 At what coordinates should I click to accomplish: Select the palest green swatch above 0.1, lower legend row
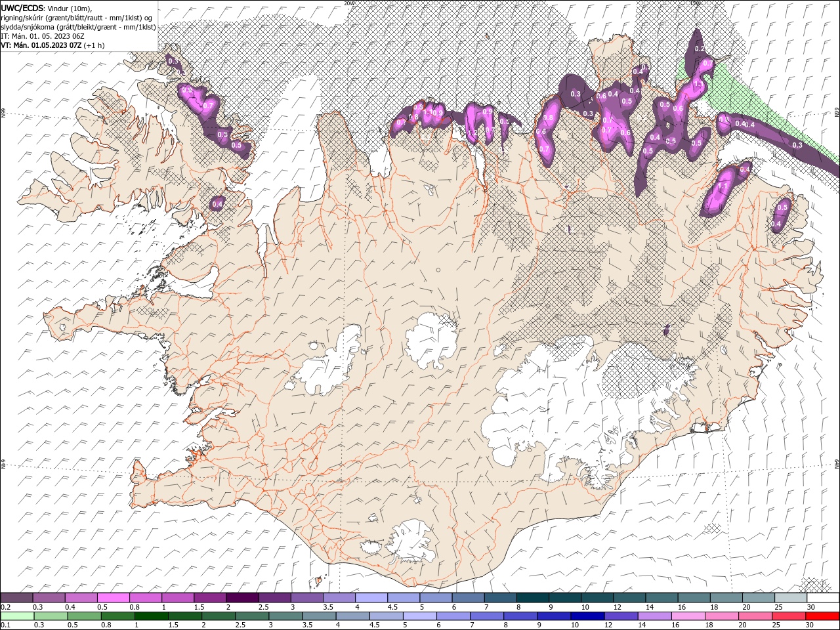coord(16,616)
